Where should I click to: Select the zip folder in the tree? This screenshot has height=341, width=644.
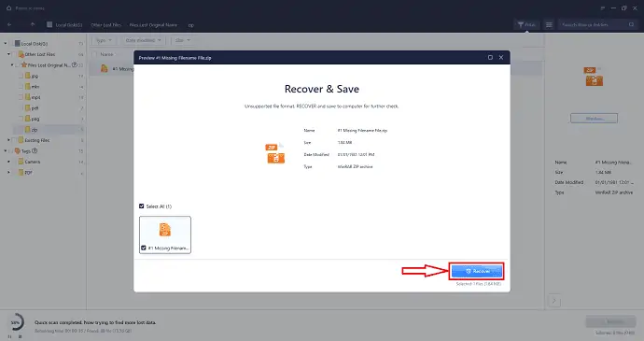35,130
